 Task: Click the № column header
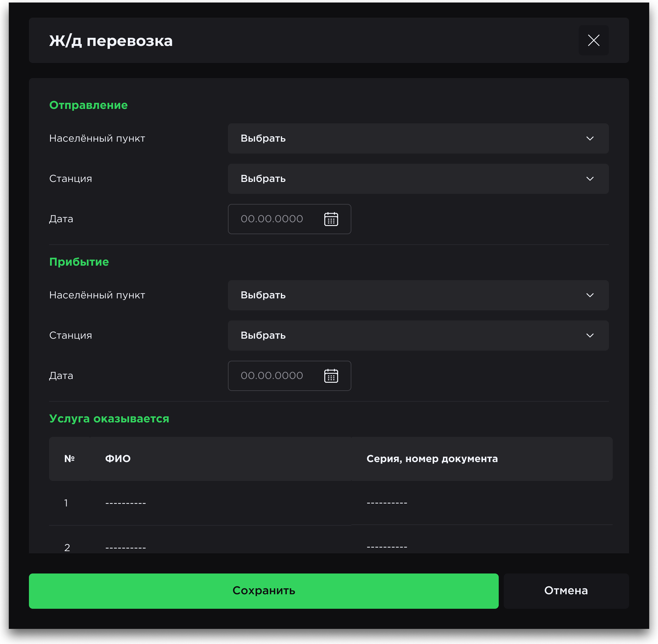click(x=69, y=459)
